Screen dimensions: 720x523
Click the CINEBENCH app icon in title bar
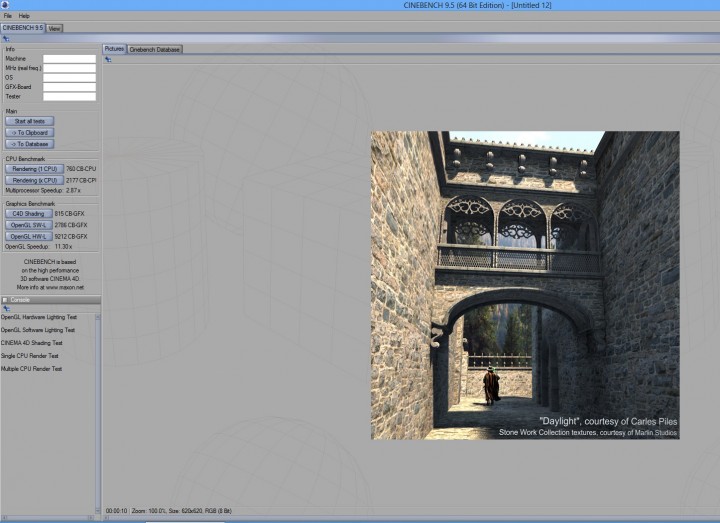click(5, 5)
